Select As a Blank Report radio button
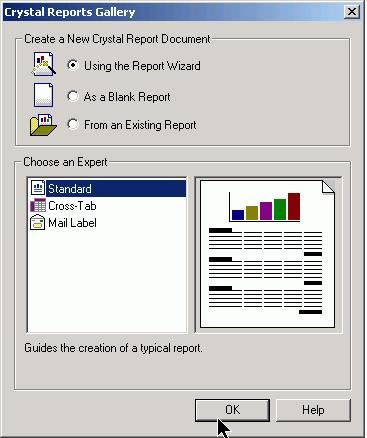This screenshot has width=367, height=438. tap(73, 96)
